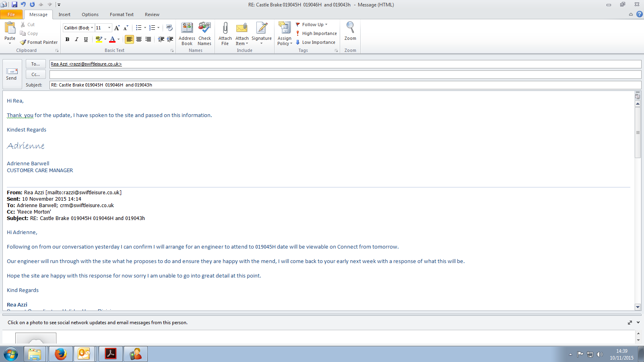This screenshot has height=362, width=644.
Task: Click the razzi@swiftleisure.co.uk mailto link
Action: [x=83, y=193]
